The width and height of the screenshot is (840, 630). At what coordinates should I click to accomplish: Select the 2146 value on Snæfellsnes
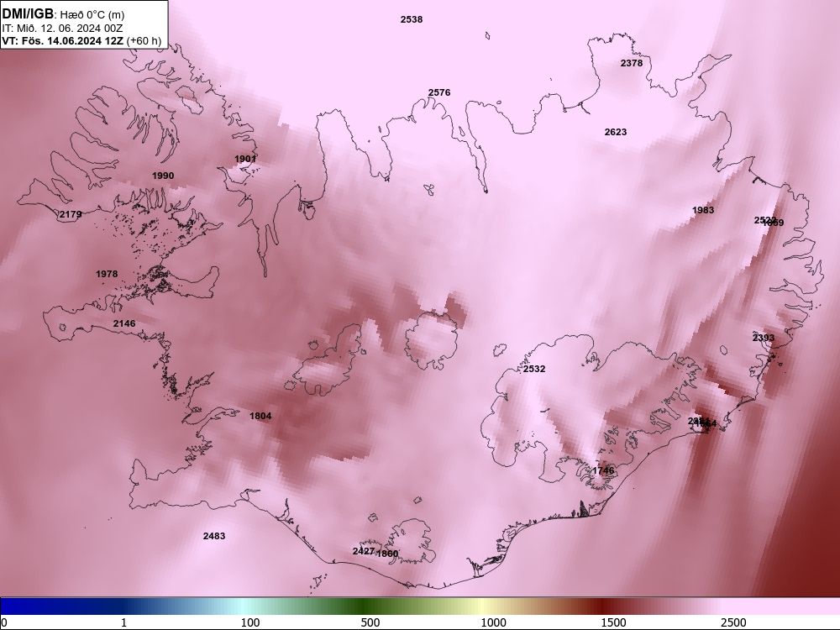(x=124, y=323)
